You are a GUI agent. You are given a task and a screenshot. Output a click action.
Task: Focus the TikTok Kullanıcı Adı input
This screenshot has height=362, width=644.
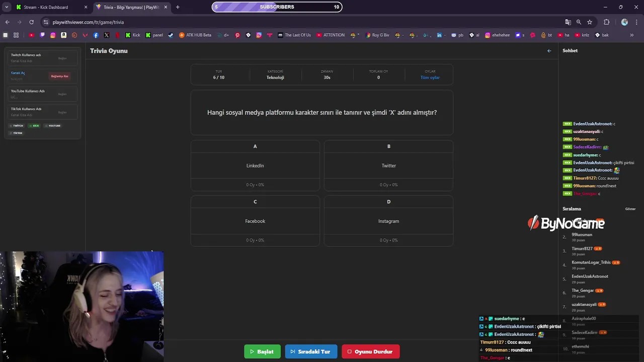(x=31, y=115)
